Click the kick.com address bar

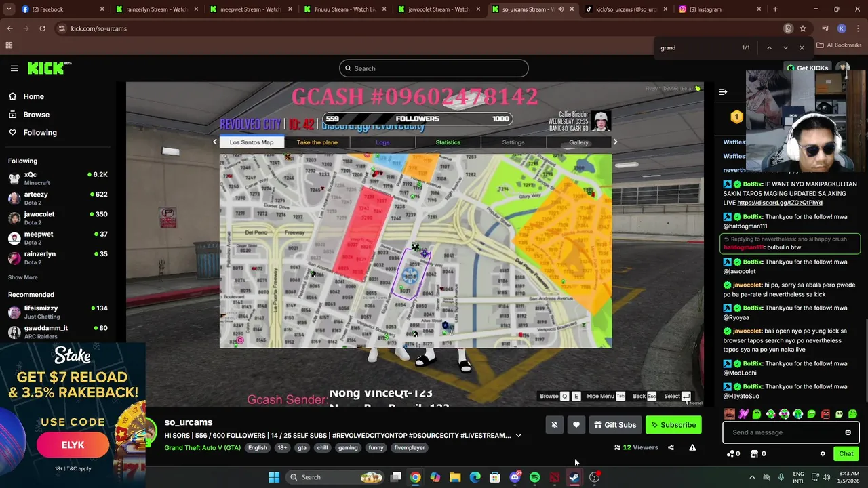point(420,28)
